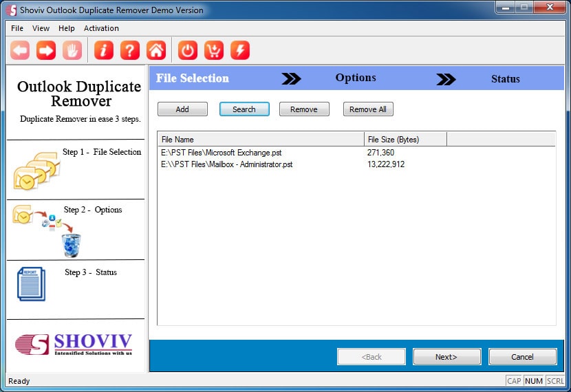The width and height of the screenshot is (571, 392).
Task: Sort by the File Name column header
Action: point(261,140)
